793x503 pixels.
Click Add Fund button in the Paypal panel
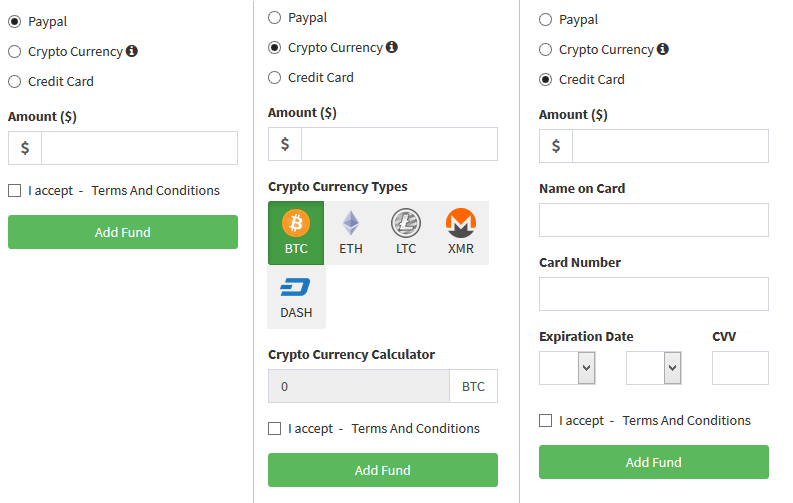123,232
